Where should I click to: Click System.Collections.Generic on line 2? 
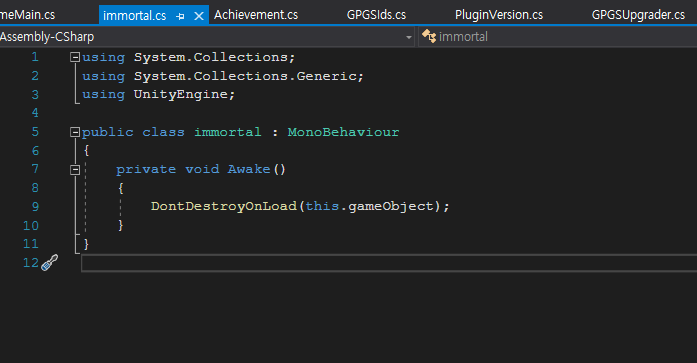pos(246,76)
